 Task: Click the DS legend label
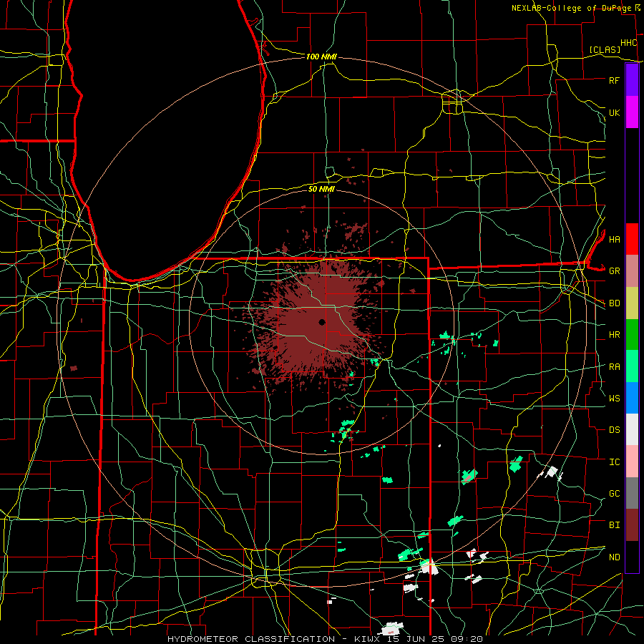point(614,430)
